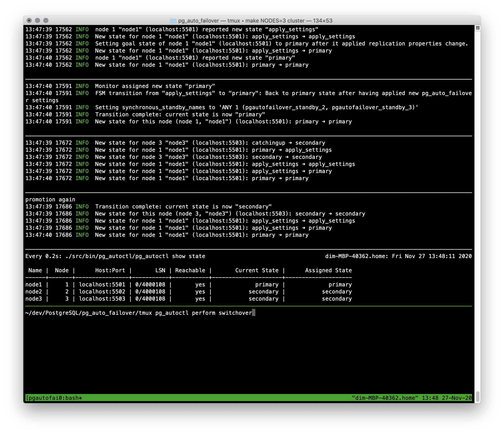504x434 pixels.
Task: Click 'yes' reachable value for node1
Action: coord(200,285)
